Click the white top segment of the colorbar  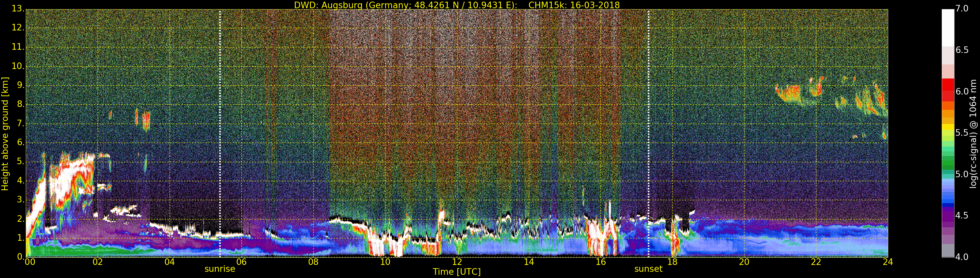(x=948, y=27)
